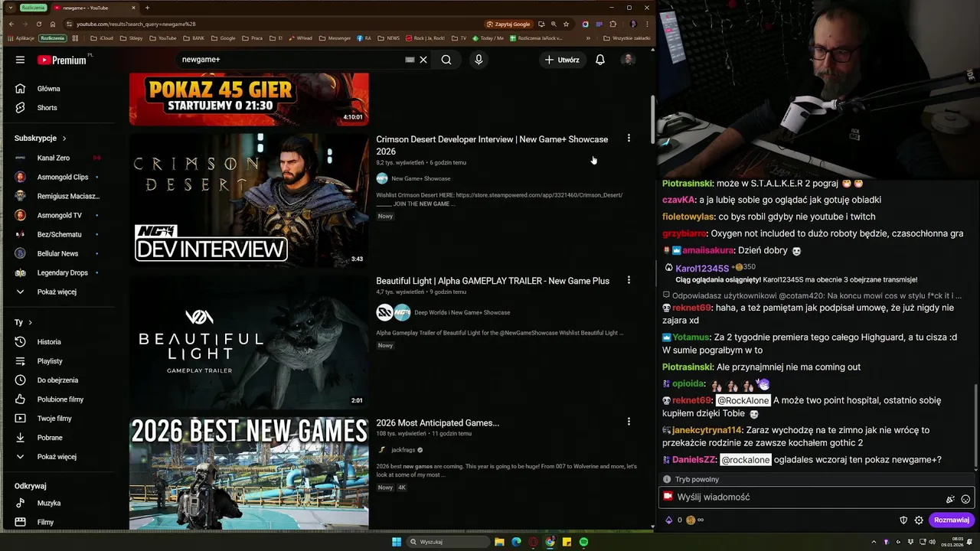Open a new Chrome tab

pos(147,8)
